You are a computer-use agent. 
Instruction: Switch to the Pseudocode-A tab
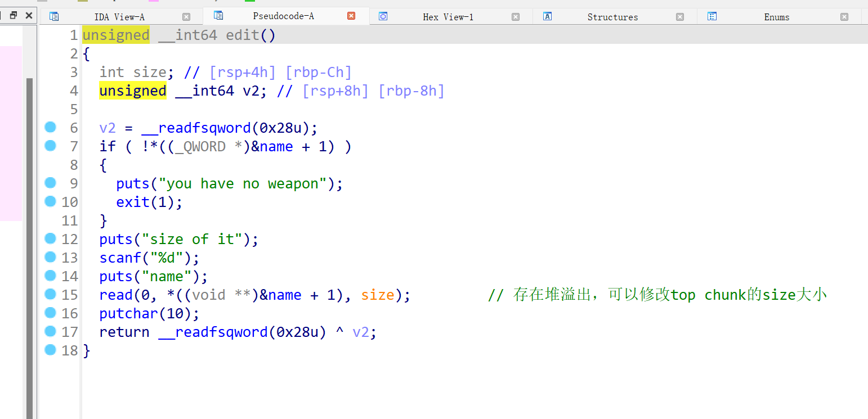click(283, 16)
